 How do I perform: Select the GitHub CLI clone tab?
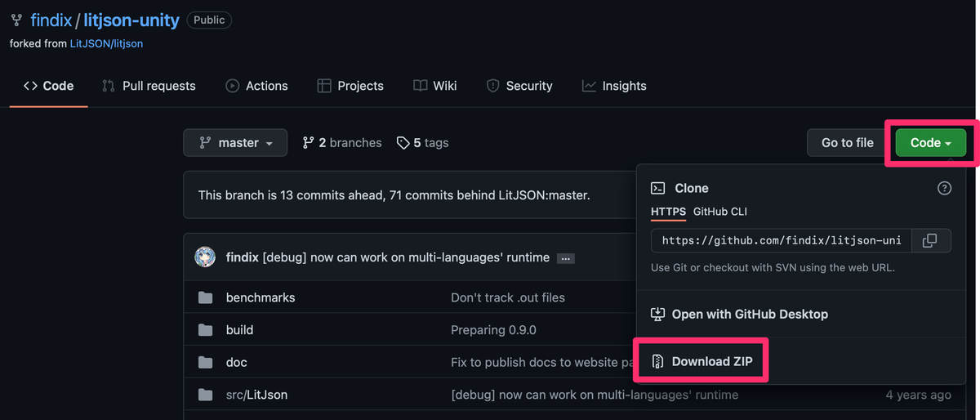click(x=719, y=212)
